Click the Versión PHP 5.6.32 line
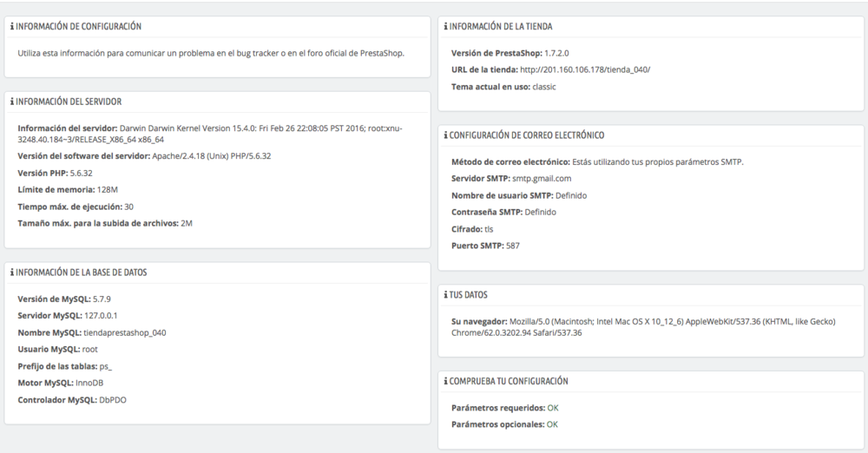 pyautogui.click(x=55, y=173)
